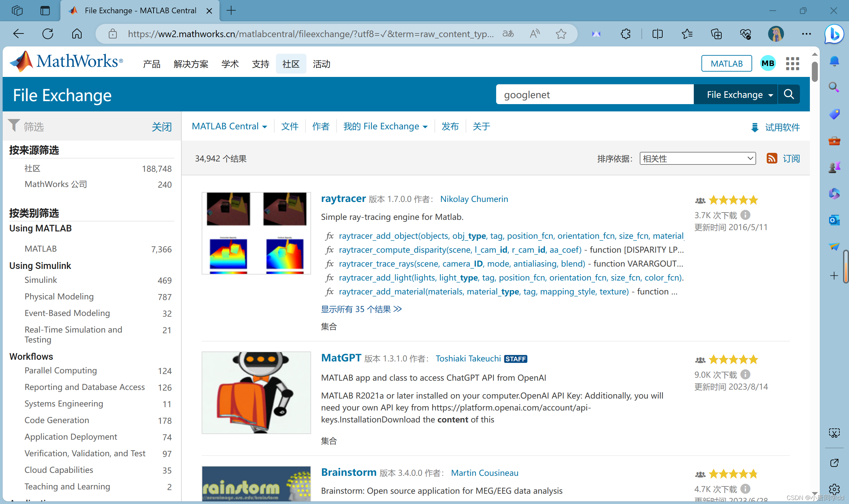This screenshot has width=849, height=504.
Task: Open the MathWorks apps grid icon
Action: pyautogui.click(x=792, y=63)
